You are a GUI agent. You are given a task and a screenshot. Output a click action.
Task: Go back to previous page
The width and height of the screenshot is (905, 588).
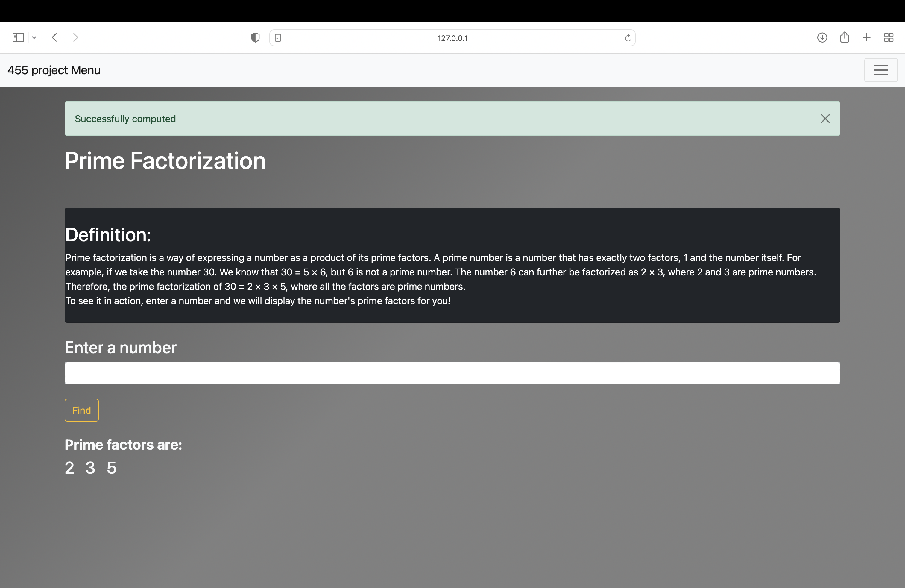coord(54,37)
